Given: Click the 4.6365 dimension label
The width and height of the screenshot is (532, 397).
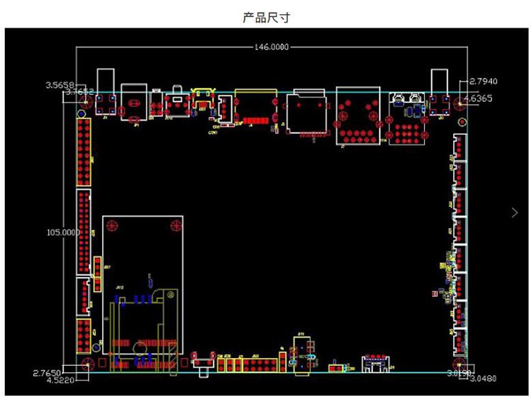Looking at the screenshot, I should (x=477, y=98).
